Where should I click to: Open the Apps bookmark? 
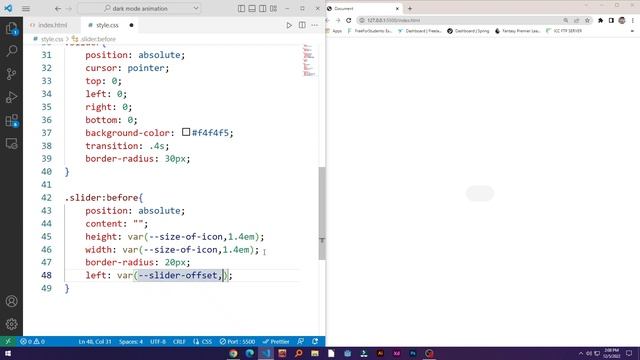tap(334, 31)
